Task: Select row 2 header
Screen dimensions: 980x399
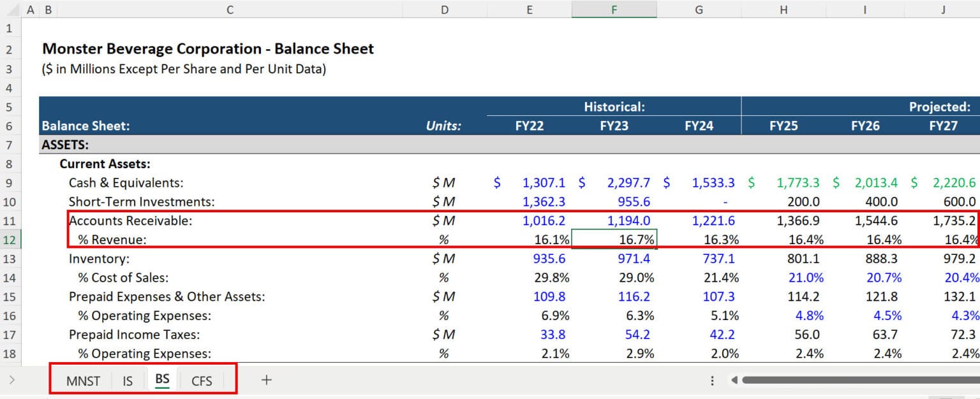Action: 9,48
